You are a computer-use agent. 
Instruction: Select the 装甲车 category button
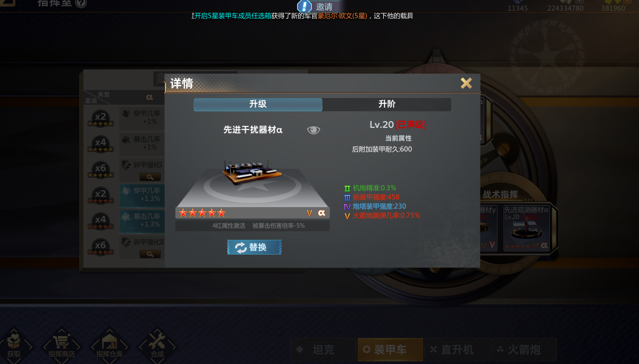[390, 350]
